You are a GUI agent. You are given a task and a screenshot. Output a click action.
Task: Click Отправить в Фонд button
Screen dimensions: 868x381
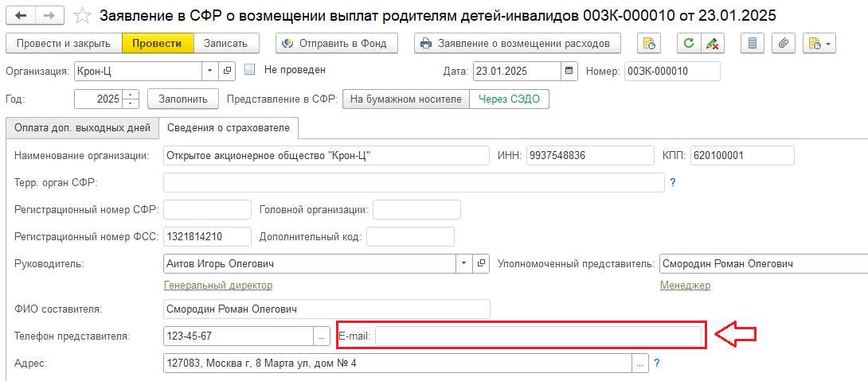pos(337,43)
